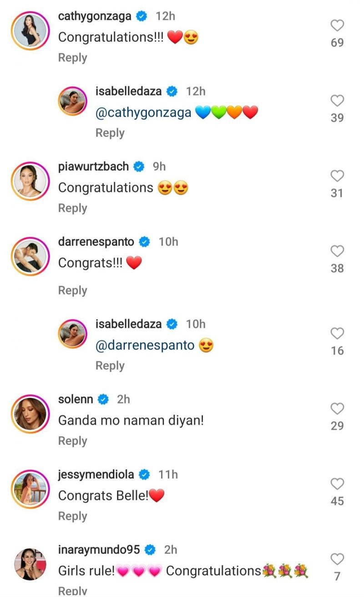Reply to cathygonzaga's comment
364x597 pixels.
tap(72, 58)
